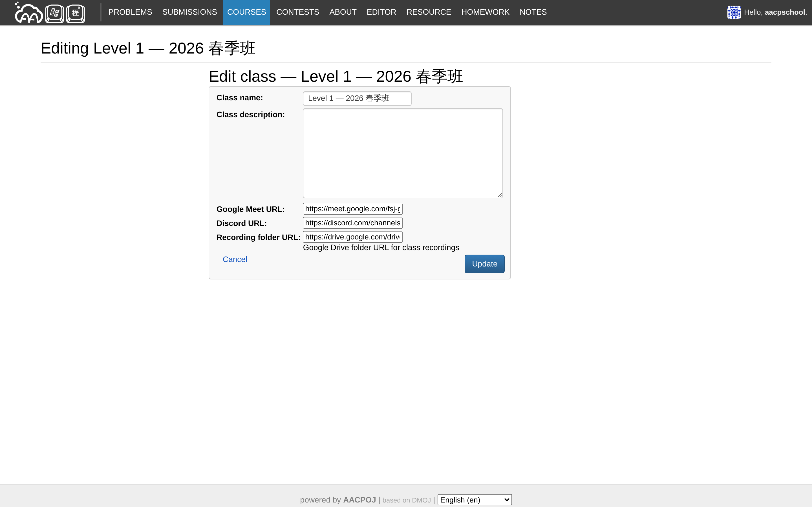This screenshot has height=507, width=812.
Task: Click the first keyboard-key logo icon
Action: point(54,14)
